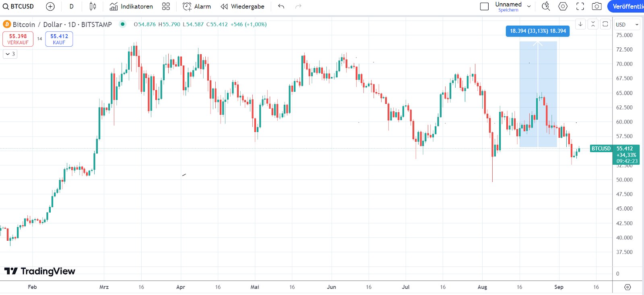Click the KAUF buy button
This screenshot has width=644, height=295.
pyautogui.click(x=59, y=39)
